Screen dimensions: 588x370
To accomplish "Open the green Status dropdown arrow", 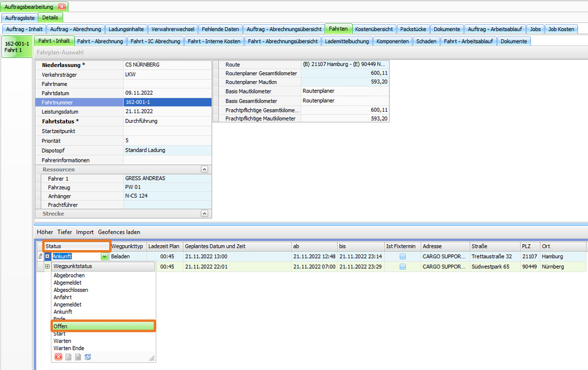I will tap(104, 256).
